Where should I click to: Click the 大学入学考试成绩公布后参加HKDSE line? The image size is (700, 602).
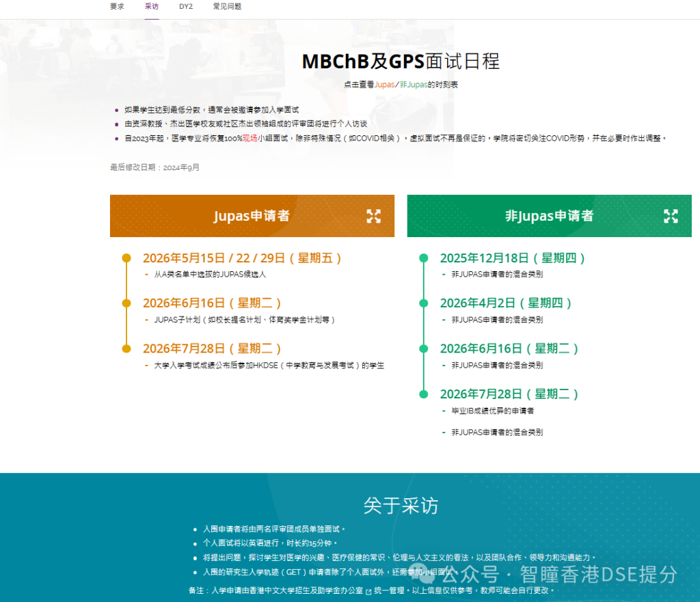[x=269, y=366]
